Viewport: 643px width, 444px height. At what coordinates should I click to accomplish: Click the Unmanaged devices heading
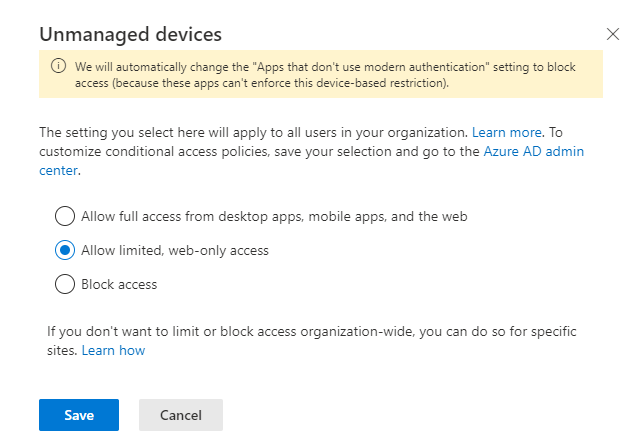point(130,34)
